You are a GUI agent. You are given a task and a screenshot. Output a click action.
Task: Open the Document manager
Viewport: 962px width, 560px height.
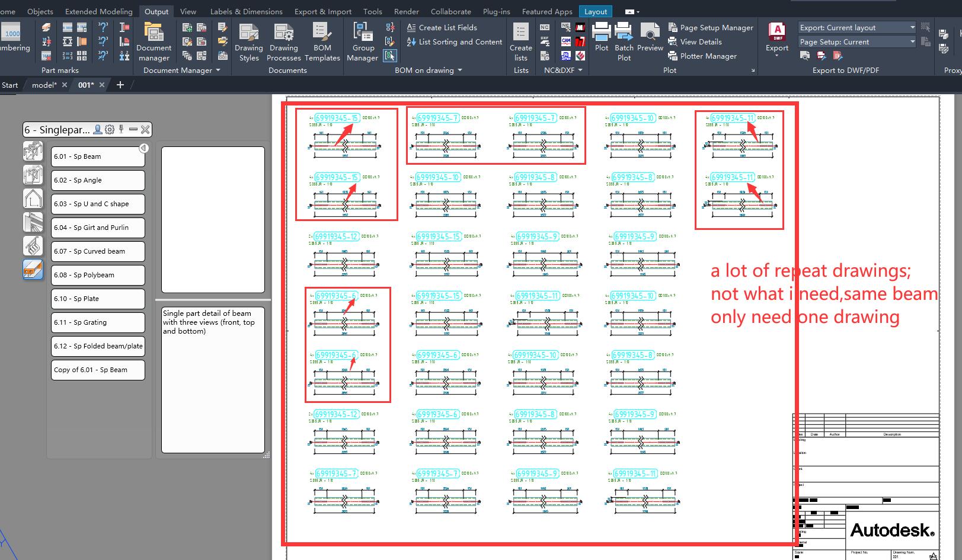pos(154,42)
